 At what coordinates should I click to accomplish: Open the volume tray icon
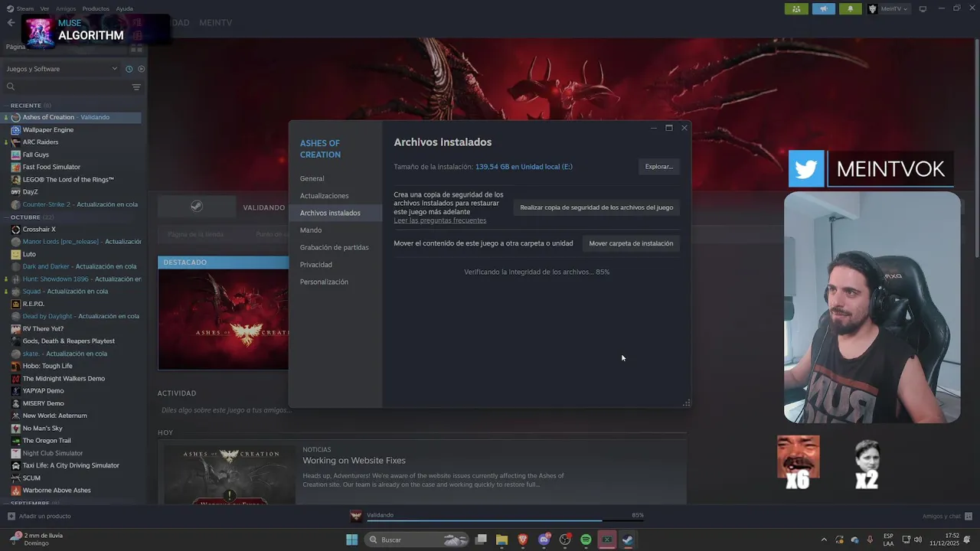pos(918,540)
